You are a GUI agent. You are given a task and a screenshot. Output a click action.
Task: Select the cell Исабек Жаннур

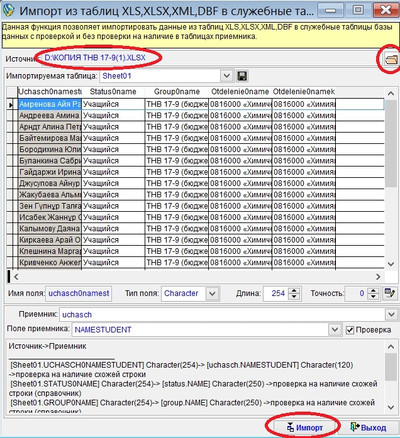tap(50, 218)
